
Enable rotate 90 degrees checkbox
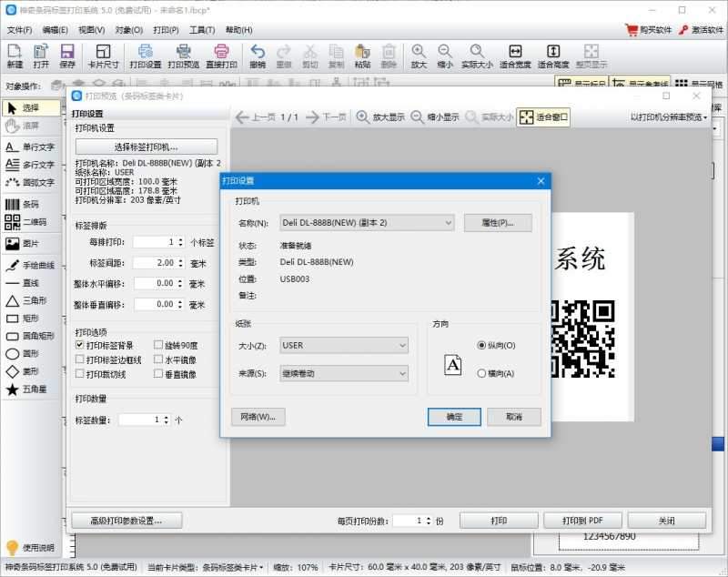[x=158, y=346]
